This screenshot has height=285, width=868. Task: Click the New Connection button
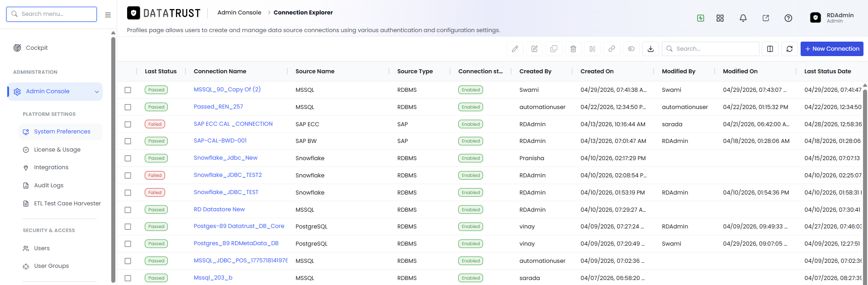click(832, 49)
